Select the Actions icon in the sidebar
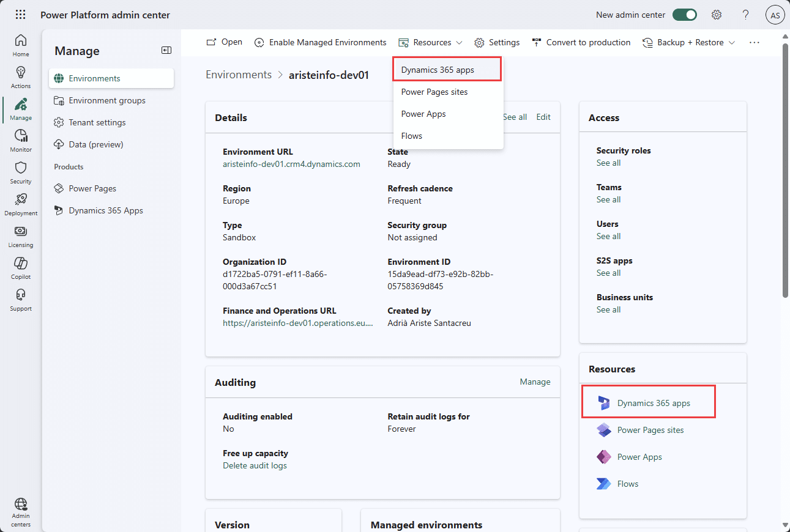 point(20,75)
